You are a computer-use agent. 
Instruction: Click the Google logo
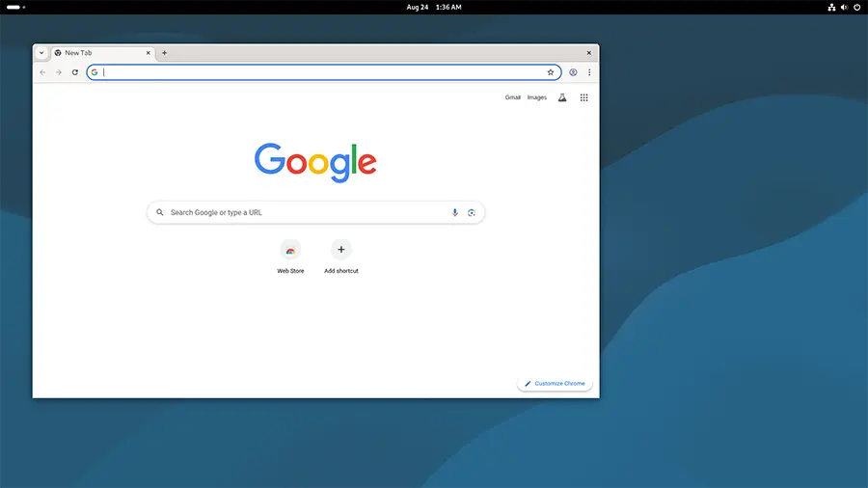tap(315, 163)
